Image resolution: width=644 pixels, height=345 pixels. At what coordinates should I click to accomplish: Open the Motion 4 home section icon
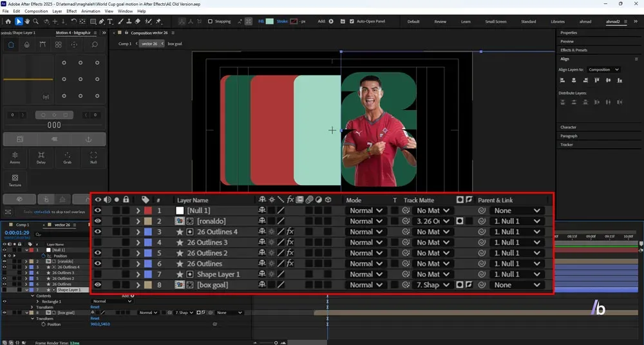pyautogui.click(x=11, y=45)
